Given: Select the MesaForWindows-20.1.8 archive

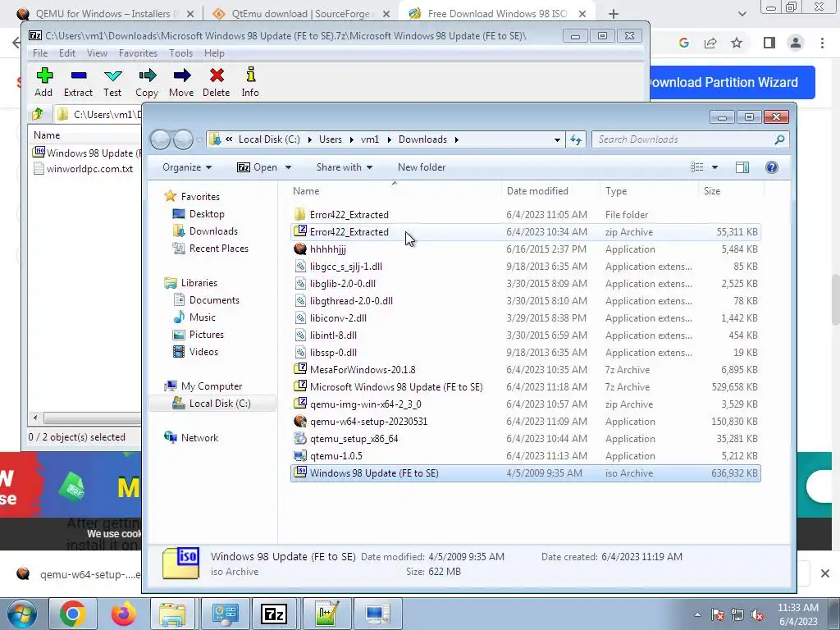Looking at the screenshot, I should [x=526, y=370].
